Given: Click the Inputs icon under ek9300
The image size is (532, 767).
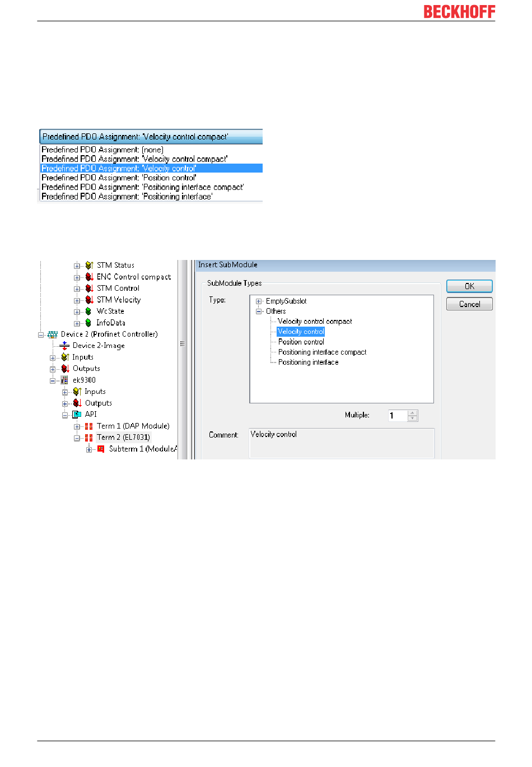Looking at the screenshot, I should tap(77, 392).
